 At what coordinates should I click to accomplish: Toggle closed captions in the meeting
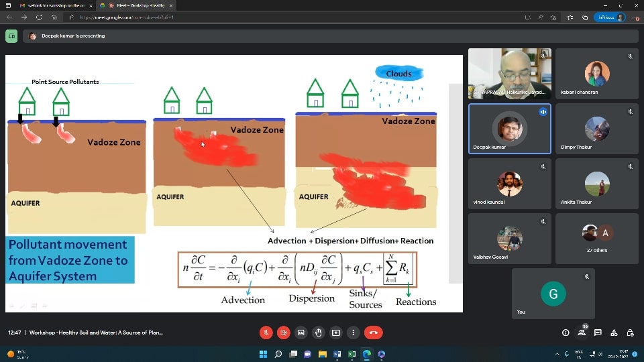coord(301,333)
